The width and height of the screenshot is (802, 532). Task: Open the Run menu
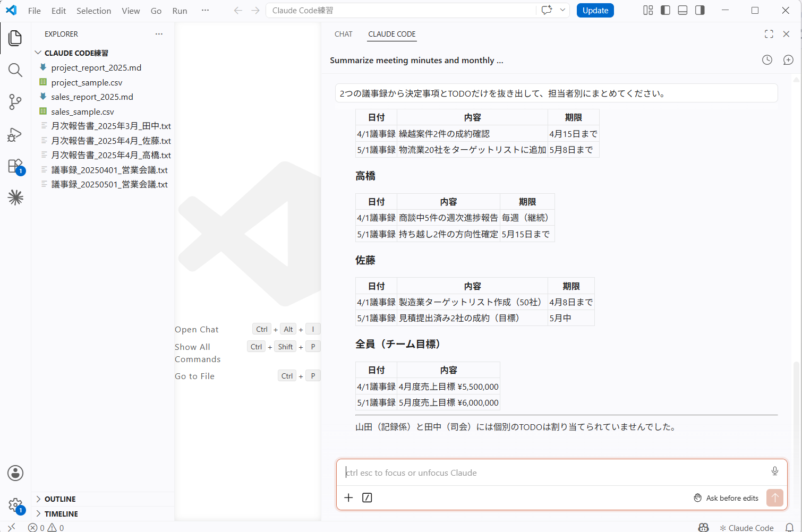click(x=180, y=11)
